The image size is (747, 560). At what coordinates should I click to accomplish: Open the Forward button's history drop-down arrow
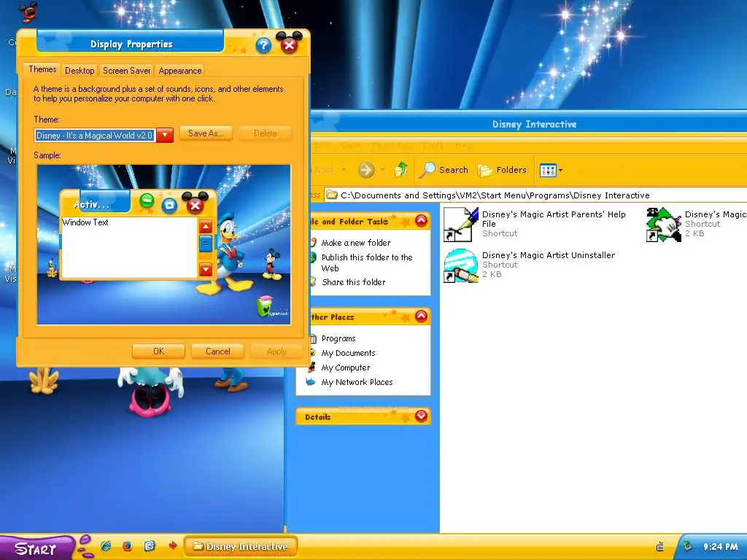[382, 169]
